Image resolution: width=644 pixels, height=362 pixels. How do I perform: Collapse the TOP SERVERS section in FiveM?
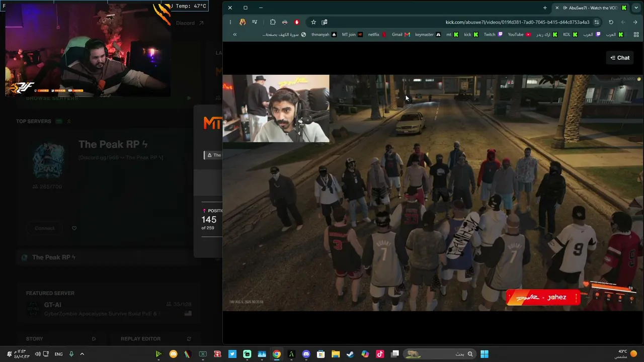pos(69,121)
